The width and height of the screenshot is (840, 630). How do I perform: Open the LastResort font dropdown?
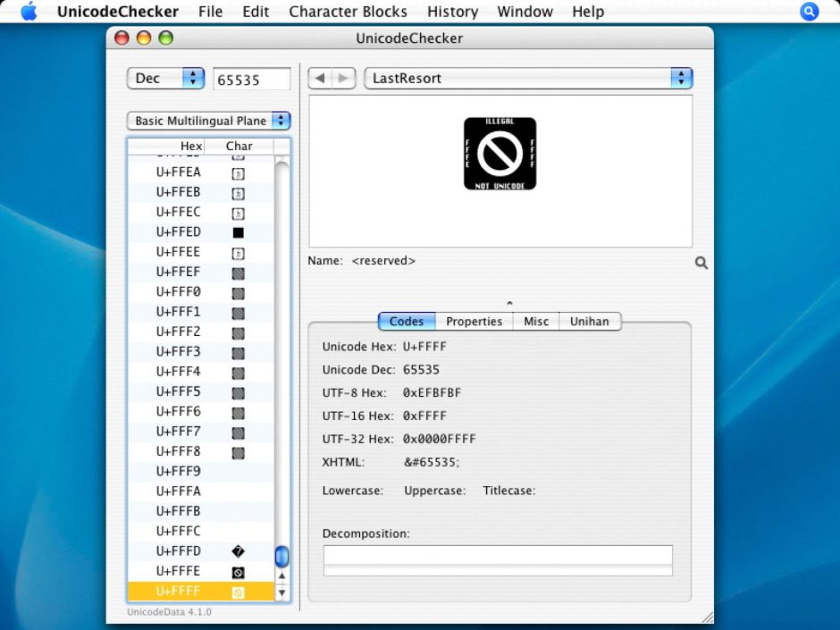pyautogui.click(x=528, y=79)
